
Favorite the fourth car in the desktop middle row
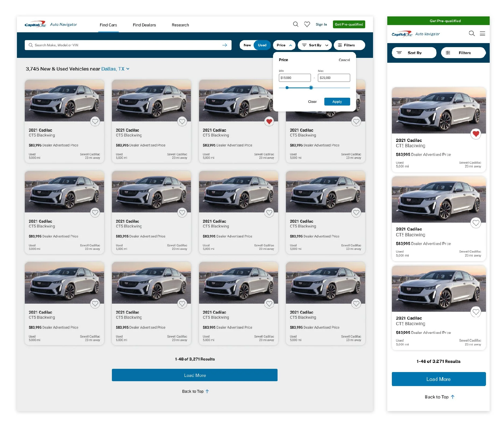click(356, 212)
